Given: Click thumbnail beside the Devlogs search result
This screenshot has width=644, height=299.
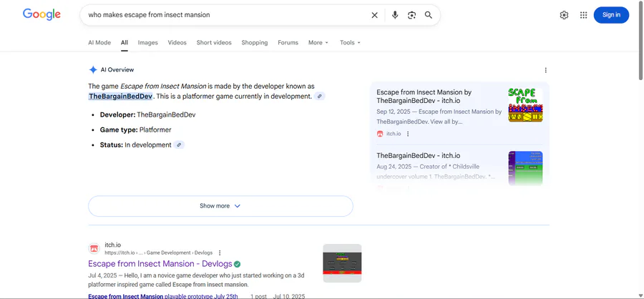Looking at the screenshot, I should point(342,263).
